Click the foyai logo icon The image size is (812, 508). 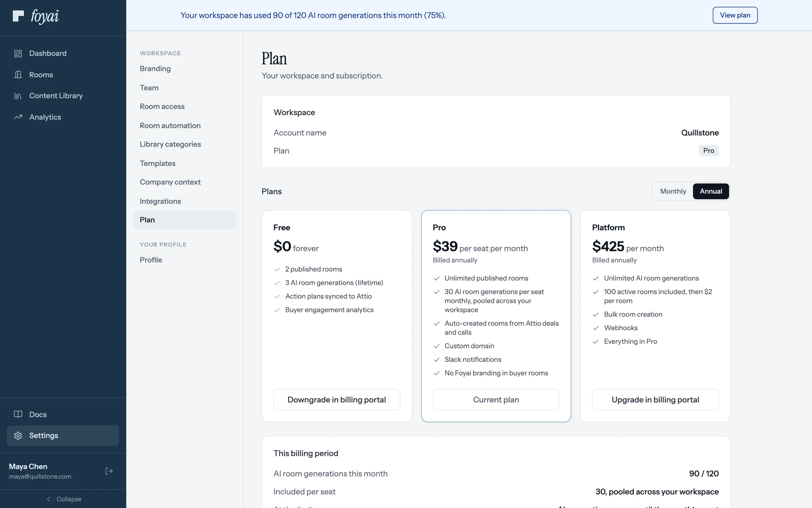(18, 16)
